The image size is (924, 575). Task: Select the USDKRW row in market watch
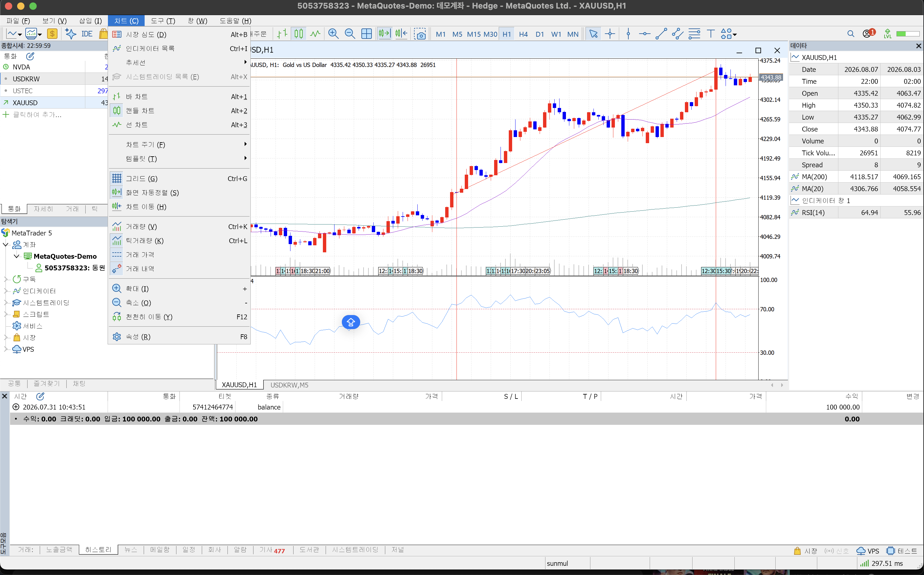tap(54, 79)
